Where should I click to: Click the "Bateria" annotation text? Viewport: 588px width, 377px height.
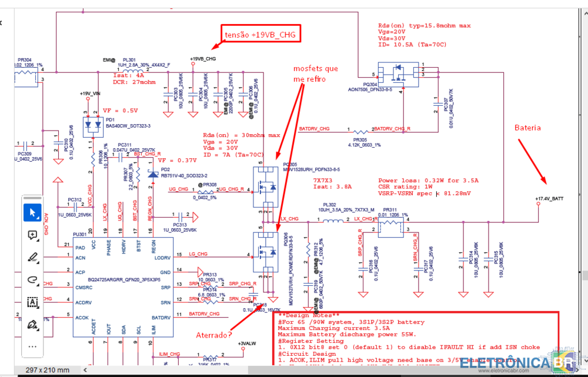click(x=527, y=127)
